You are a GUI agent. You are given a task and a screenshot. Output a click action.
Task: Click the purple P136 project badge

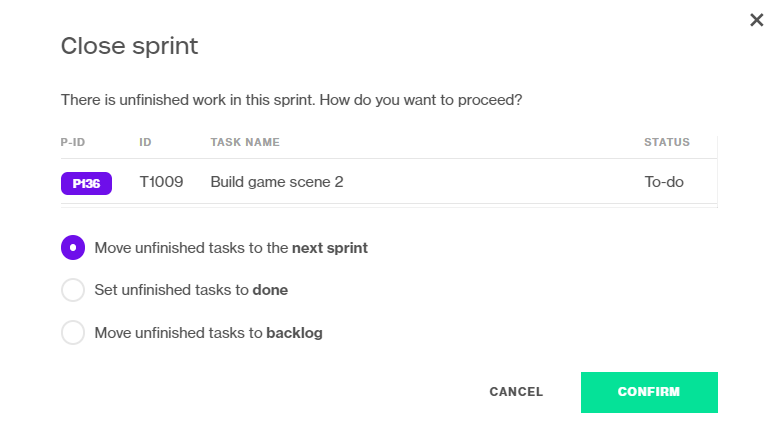pos(86,183)
